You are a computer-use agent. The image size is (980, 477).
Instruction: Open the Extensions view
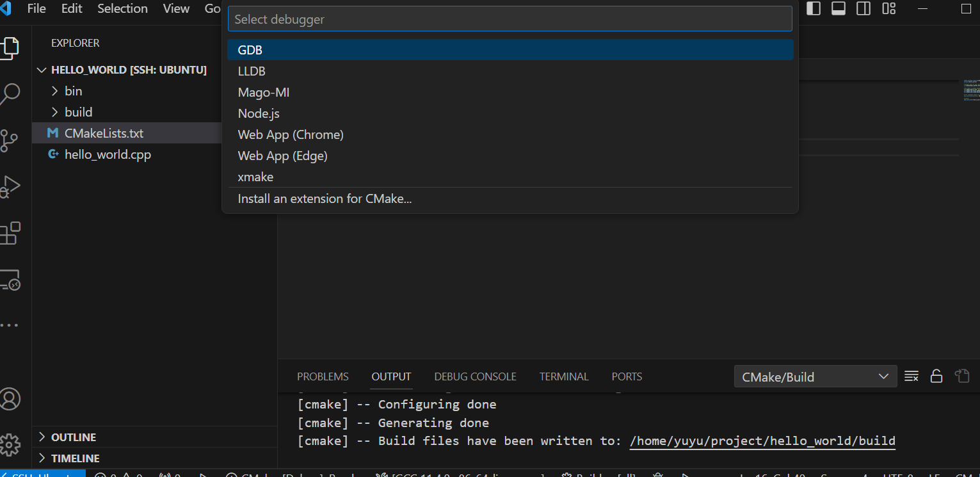(9, 234)
